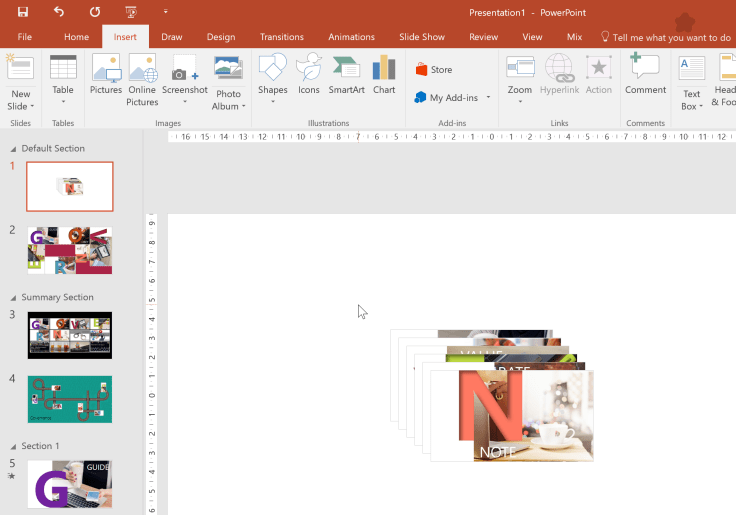Collapse the Default Section in slide panel
Screen dimensions: 736x515
coord(13,149)
